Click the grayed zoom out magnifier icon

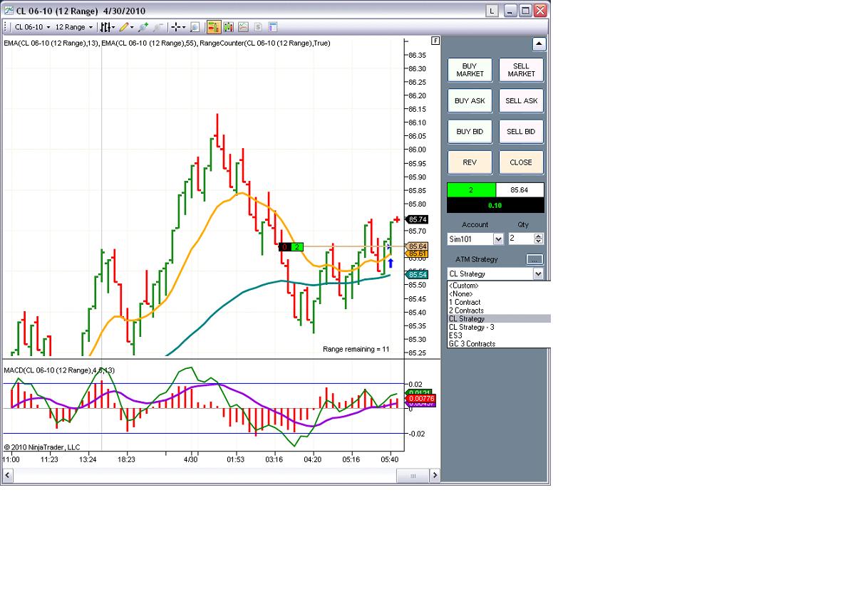point(158,27)
